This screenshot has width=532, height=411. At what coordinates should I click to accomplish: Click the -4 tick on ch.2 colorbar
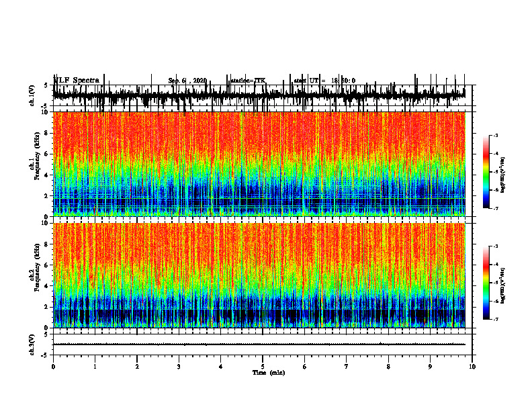pyautogui.click(x=495, y=264)
